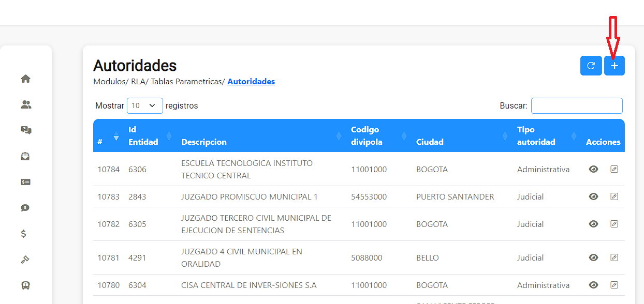Image resolution: width=644 pixels, height=304 pixels.
Task: Open the dollar bill sidebar icon
Action: pos(25,182)
